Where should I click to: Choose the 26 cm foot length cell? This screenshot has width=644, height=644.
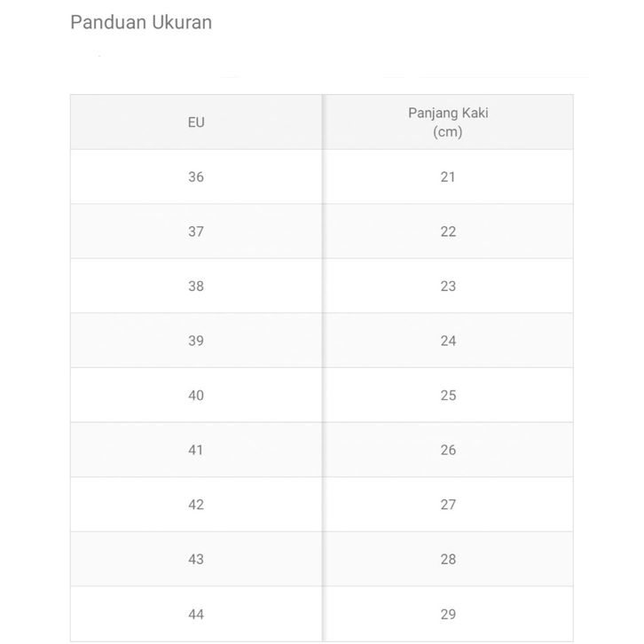pos(448,450)
